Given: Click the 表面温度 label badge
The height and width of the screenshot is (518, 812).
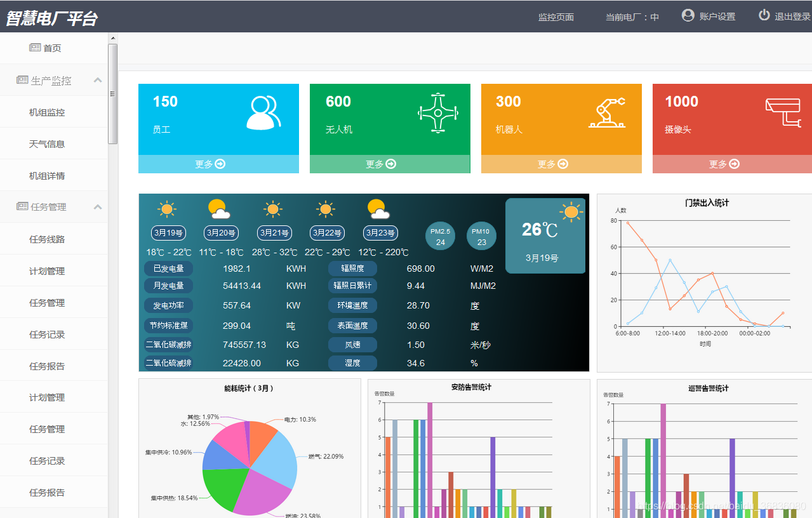Looking at the screenshot, I should click(x=352, y=326).
